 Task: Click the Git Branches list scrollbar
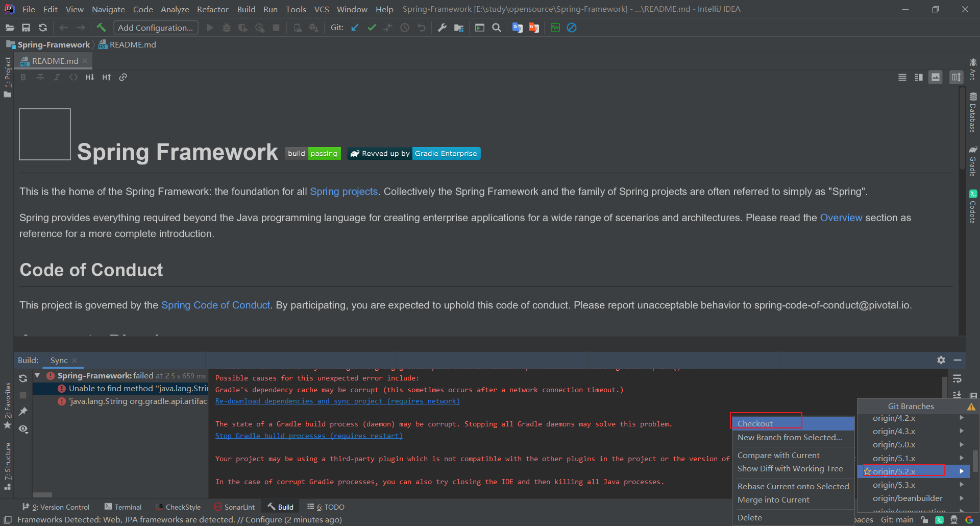pos(975,461)
